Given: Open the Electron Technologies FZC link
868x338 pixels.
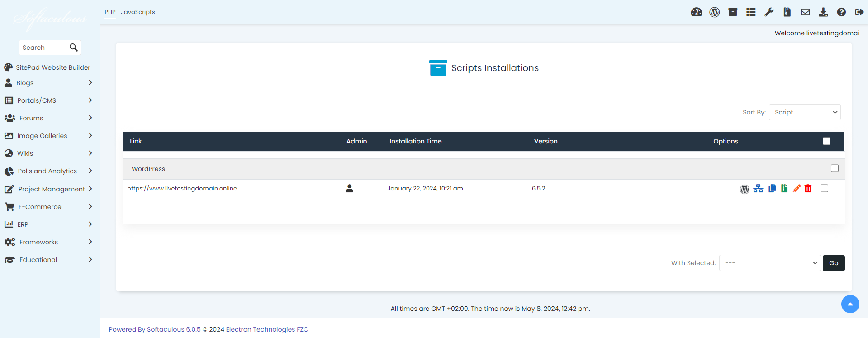Looking at the screenshot, I should pyautogui.click(x=267, y=329).
